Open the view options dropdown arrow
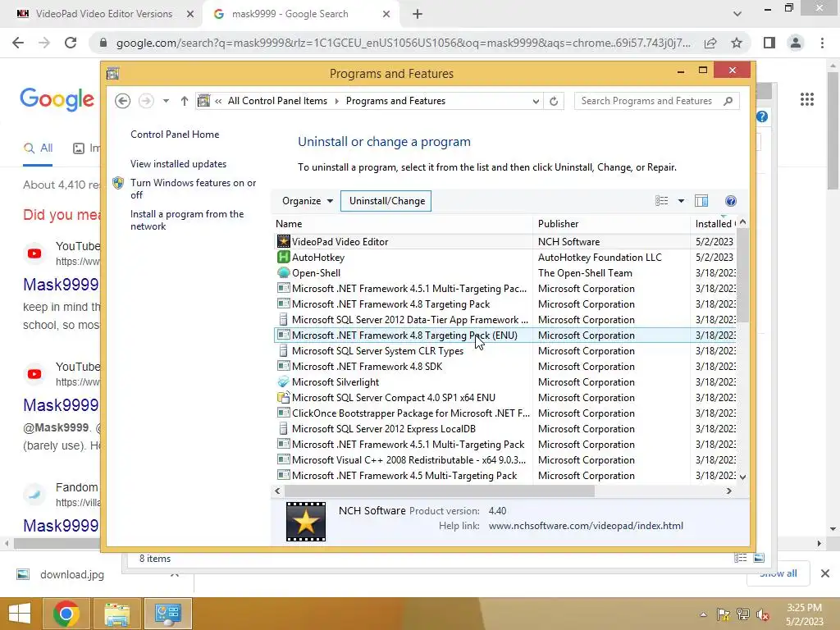Image resolution: width=840 pixels, height=630 pixels. coord(681,201)
